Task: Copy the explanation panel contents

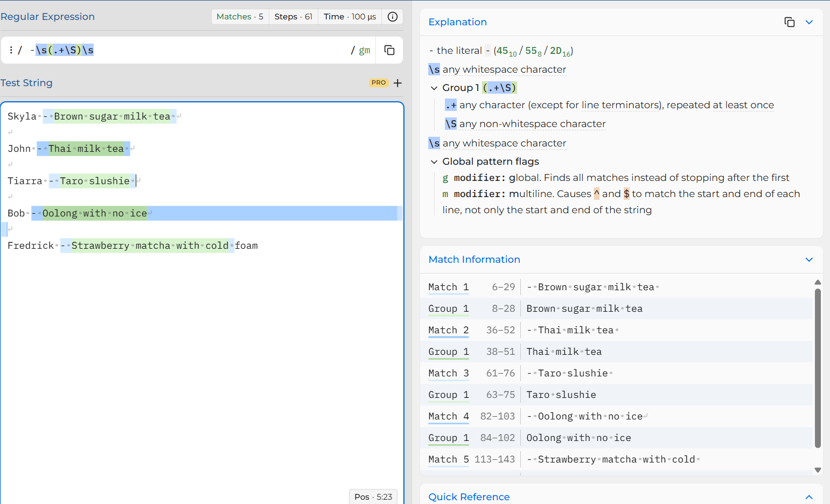Action: click(x=790, y=22)
